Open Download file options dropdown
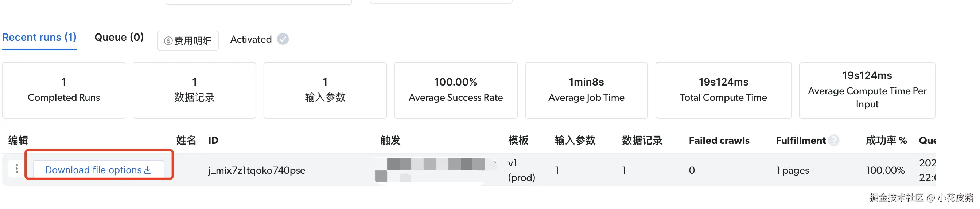 (x=98, y=170)
